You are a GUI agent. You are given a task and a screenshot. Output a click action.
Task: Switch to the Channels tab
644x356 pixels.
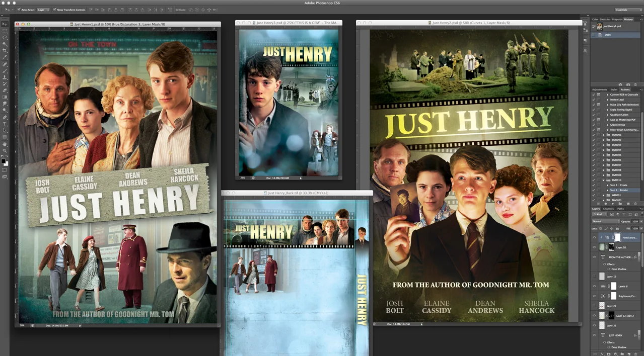coord(608,209)
